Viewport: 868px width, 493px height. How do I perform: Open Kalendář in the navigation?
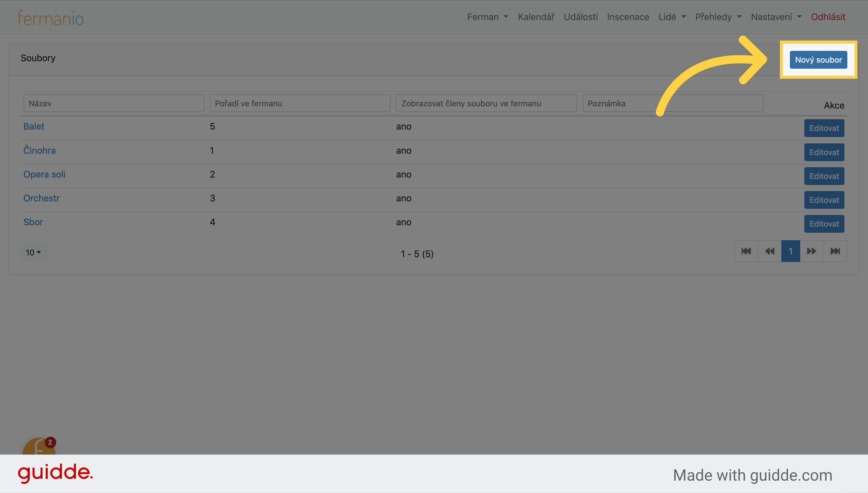(x=536, y=17)
